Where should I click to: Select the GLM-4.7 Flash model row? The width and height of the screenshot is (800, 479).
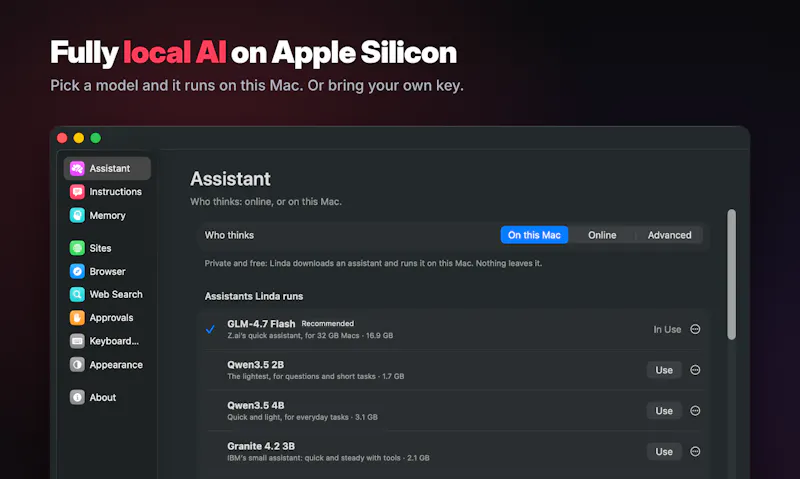pos(454,329)
